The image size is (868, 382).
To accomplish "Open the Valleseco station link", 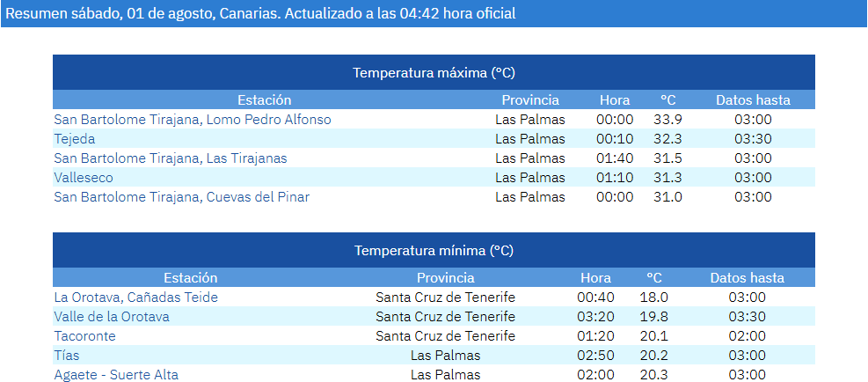I will 84,178.
